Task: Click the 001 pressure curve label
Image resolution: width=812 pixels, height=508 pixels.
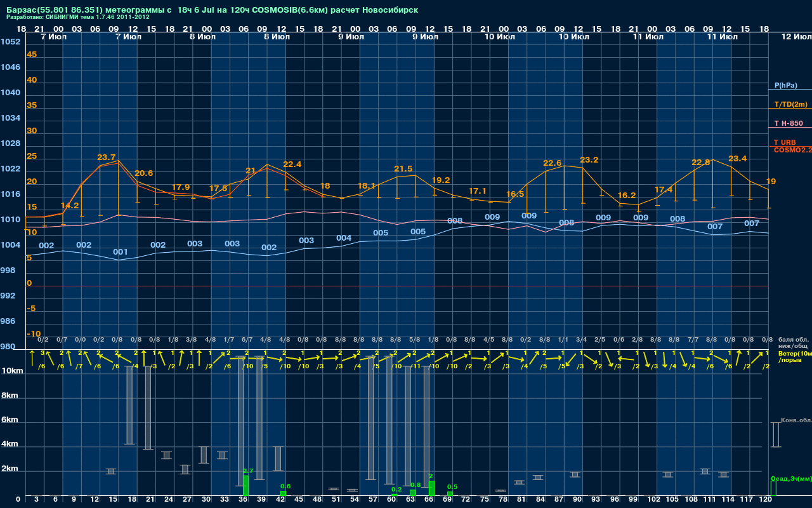Action: (x=121, y=252)
